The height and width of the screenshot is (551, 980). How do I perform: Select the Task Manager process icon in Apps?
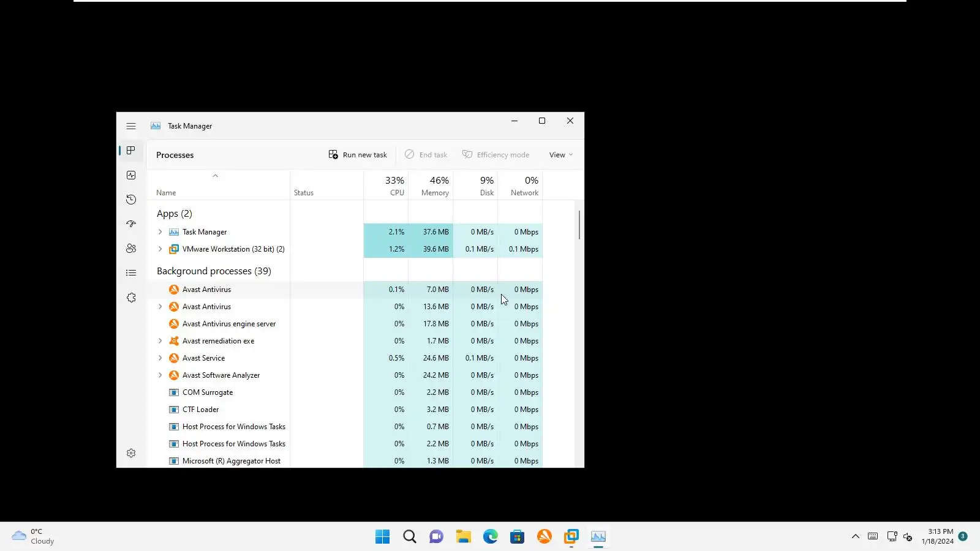(174, 232)
